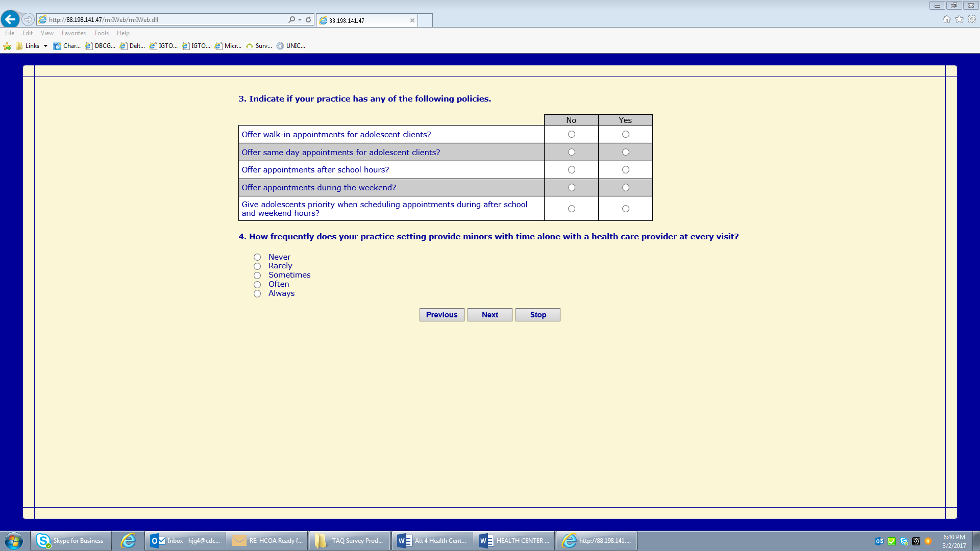Click the Add to Favorites bar icon
Image resolution: width=980 pixels, height=551 pixels.
[7, 46]
